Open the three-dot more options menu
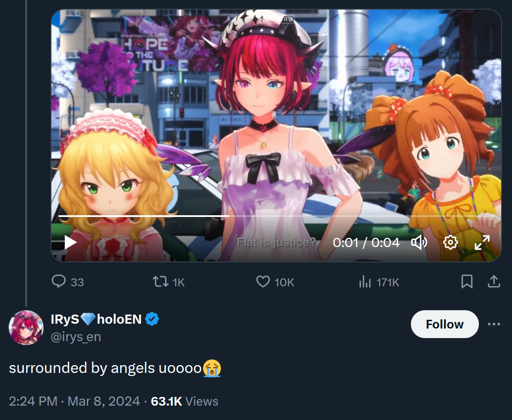This screenshot has height=420, width=512. pyautogui.click(x=494, y=324)
